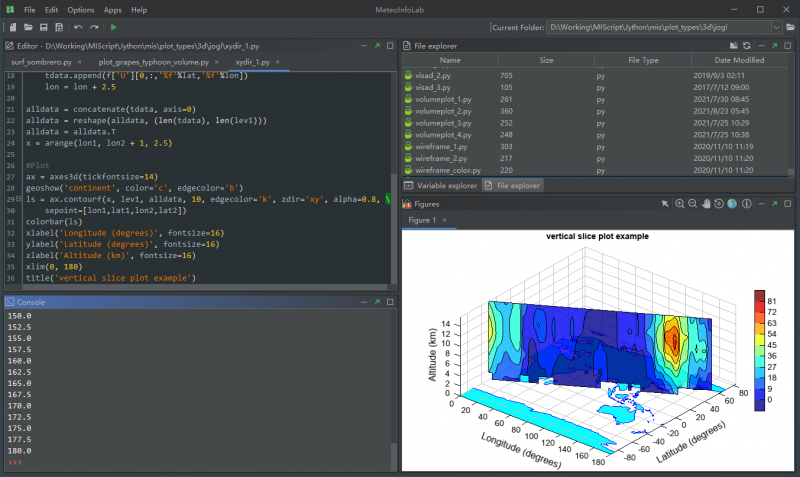
Task: Click the New file toolbar icon
Action: pos(11,27)
